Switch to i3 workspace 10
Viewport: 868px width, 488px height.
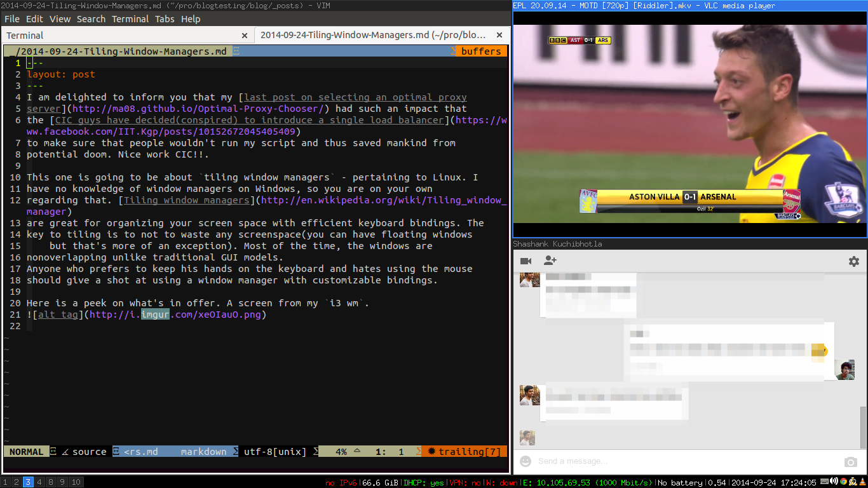pos(76,482)
